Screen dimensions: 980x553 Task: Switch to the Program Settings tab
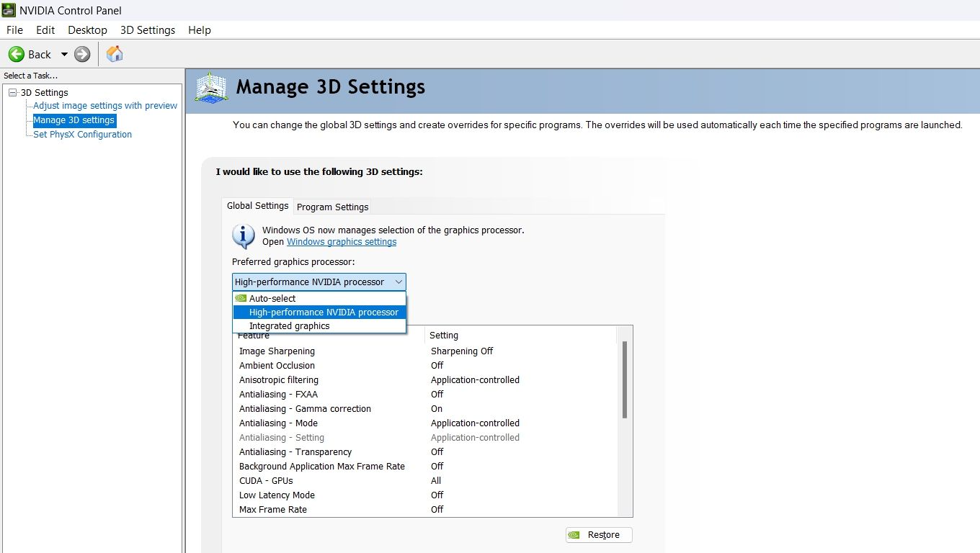click(x=333, y=207)
